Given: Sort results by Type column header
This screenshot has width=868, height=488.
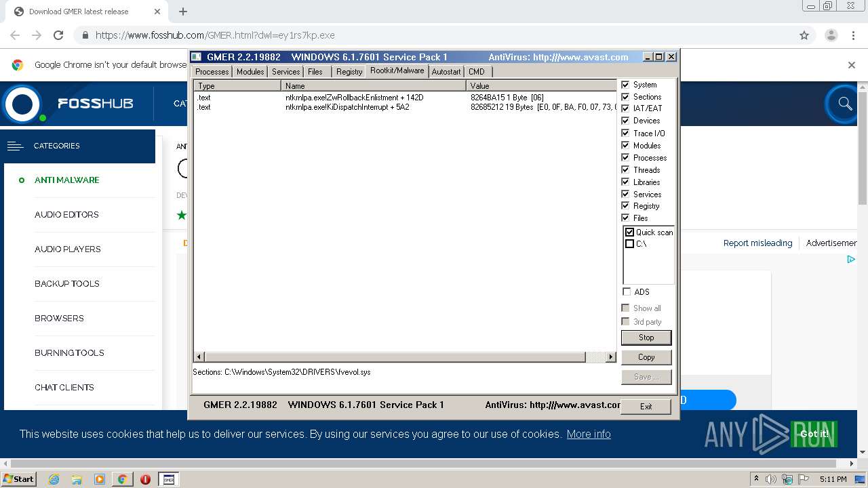Looking at the screenshot, I should pos(237,86).
